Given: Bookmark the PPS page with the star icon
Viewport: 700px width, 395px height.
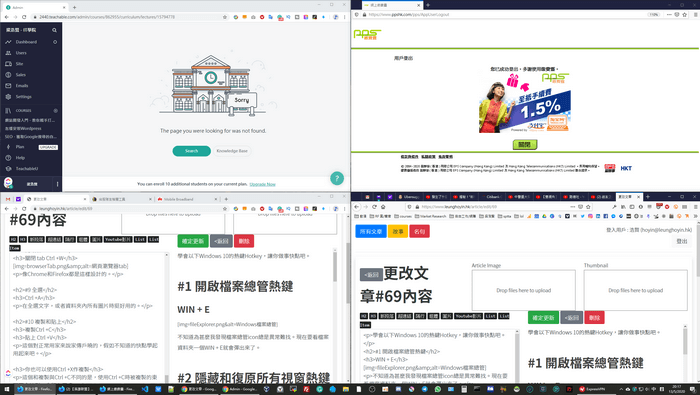Looking at the screenshot, I should (684, 15).
